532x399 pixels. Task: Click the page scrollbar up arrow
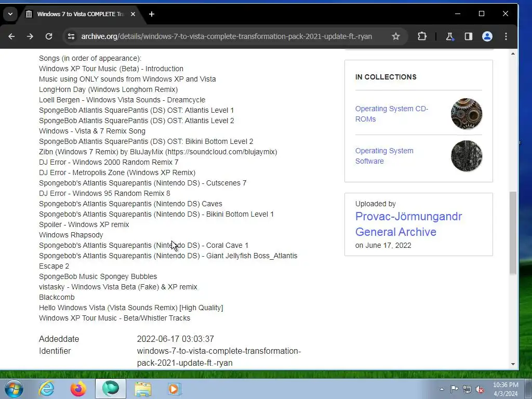(513, 54)
